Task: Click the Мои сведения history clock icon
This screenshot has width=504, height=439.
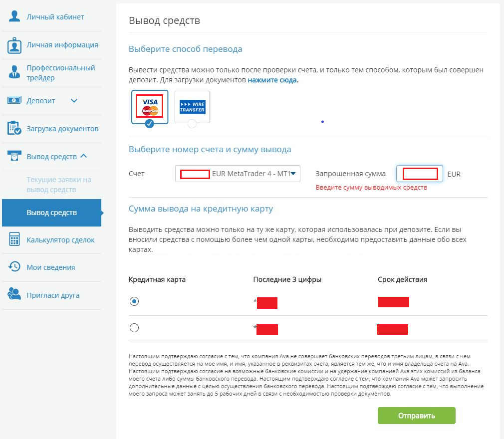Action: pyautogui.click(x=14, y=266)
